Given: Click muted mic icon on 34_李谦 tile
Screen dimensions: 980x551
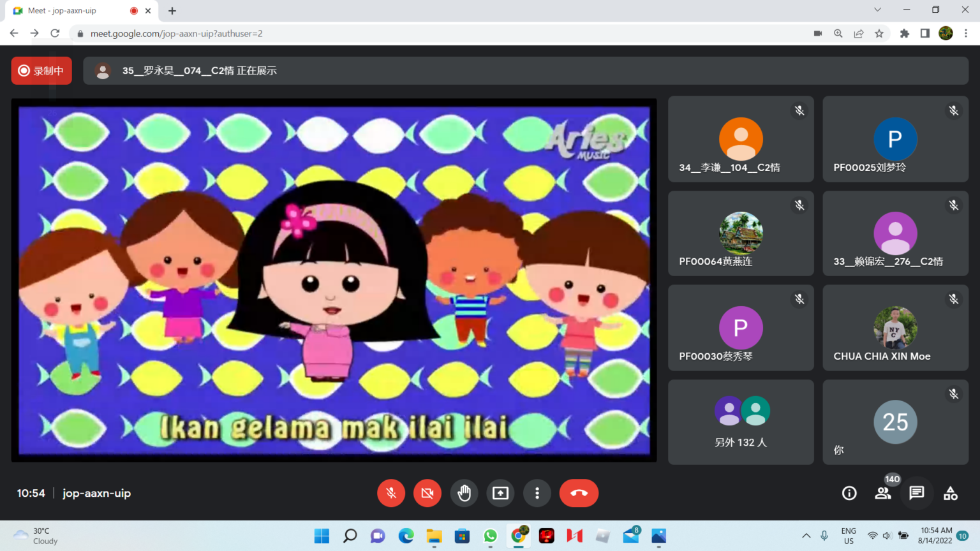Looking at the screenshot, I should (x=799, y=111).
